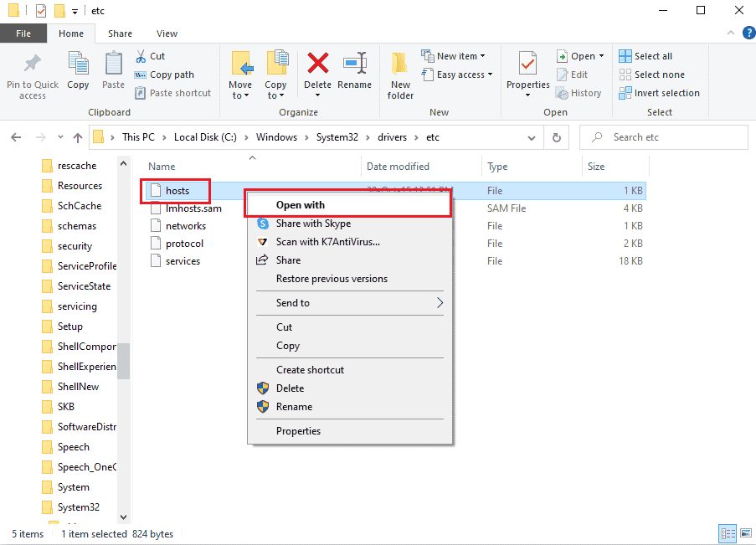Go up one folder level arrow
Screen dimensions: 756x545
point(78,137)
